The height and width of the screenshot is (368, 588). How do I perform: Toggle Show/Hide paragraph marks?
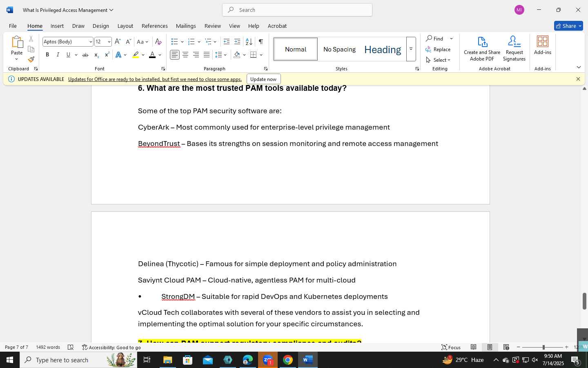[261, 42]
